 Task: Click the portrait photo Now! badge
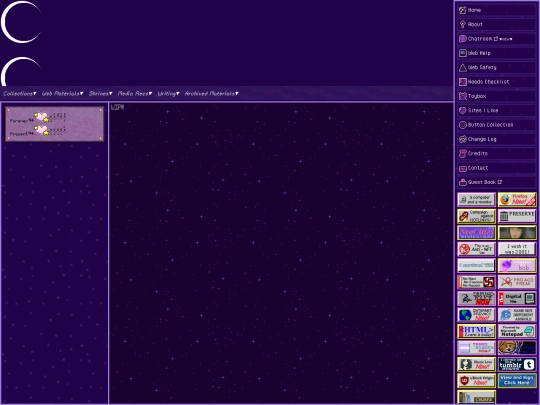point(477,364)
